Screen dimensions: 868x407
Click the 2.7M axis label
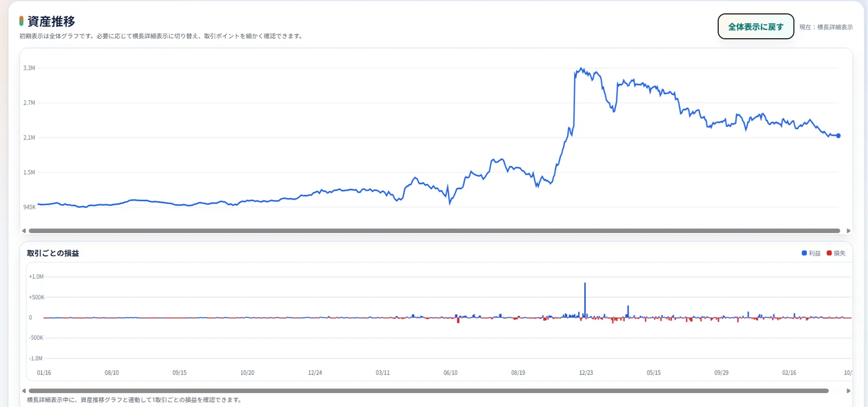pyautogui.click(x=30, y=103)
